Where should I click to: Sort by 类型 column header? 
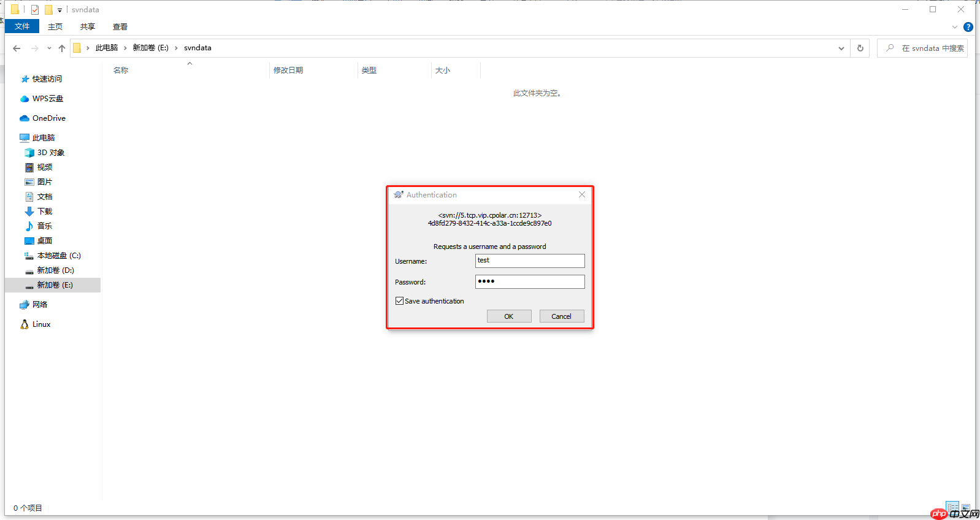pos(369,71)
